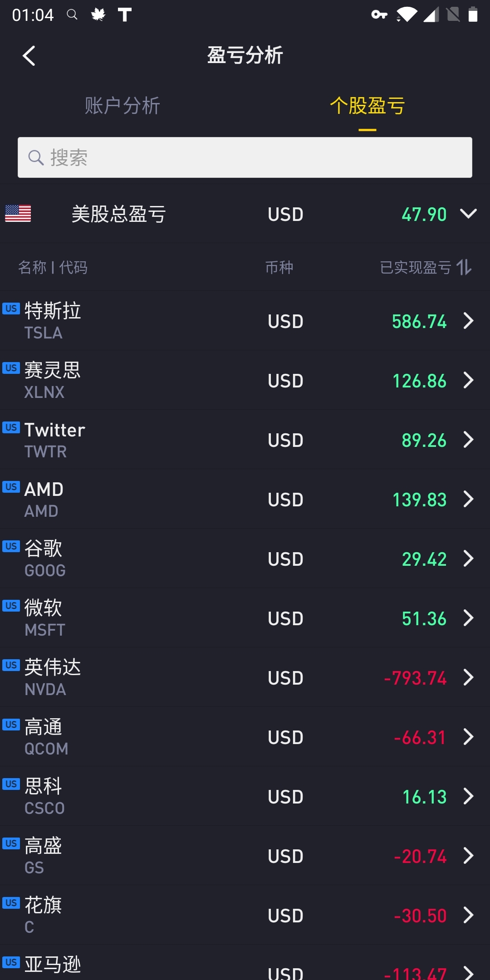Image resolution: width=490 pixels, height=980 pixels.
Task: Sort by 已实现盈亏 column header
Action: tap(416, 267)
